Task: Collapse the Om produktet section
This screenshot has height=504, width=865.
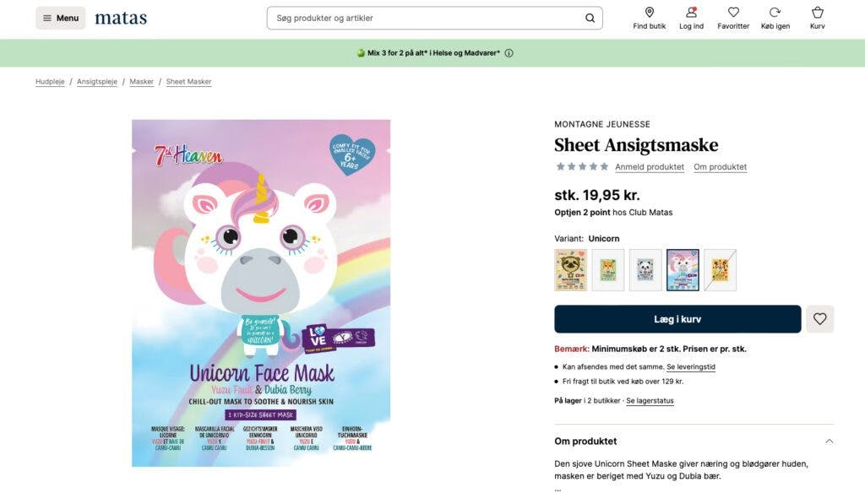Action: click(829, 441)
